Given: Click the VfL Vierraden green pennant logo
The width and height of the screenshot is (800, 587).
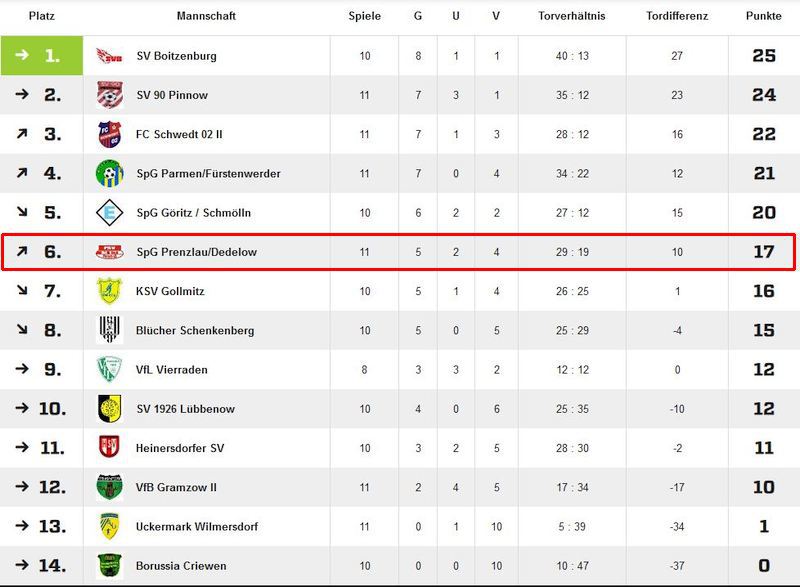Looking at the screenshot, I should click(108, 369).
